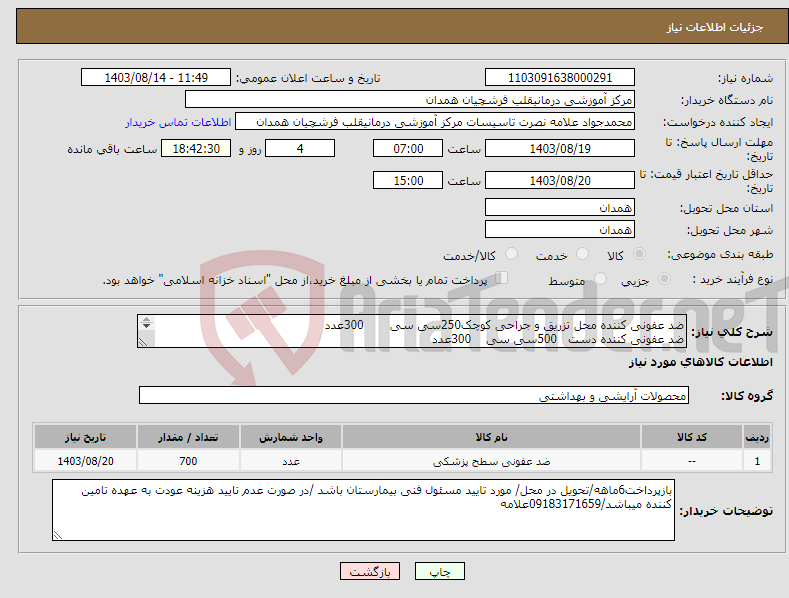Click the جزئیات اطلاعات نیاز header title

point(715,27)
